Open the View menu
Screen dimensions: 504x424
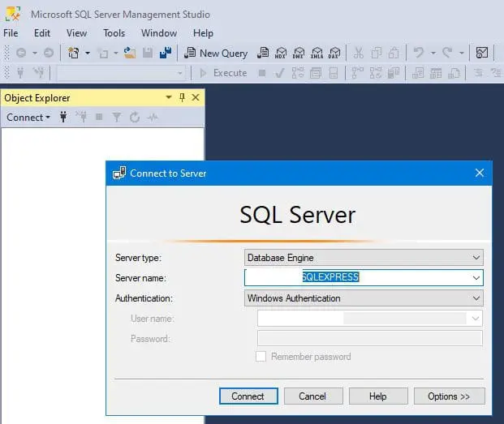(x=76, y=33)
